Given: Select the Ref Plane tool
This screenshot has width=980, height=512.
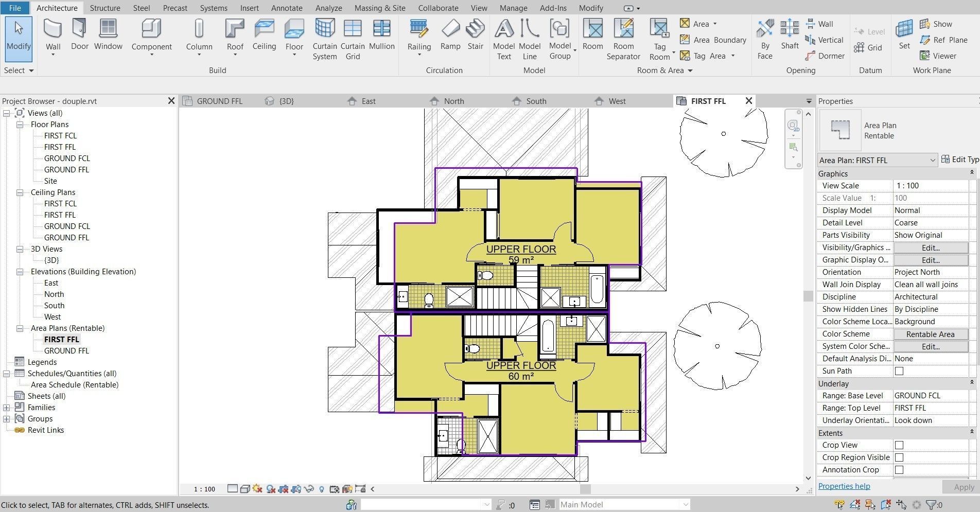Looking at the screenshot, I should coord(943,40).
